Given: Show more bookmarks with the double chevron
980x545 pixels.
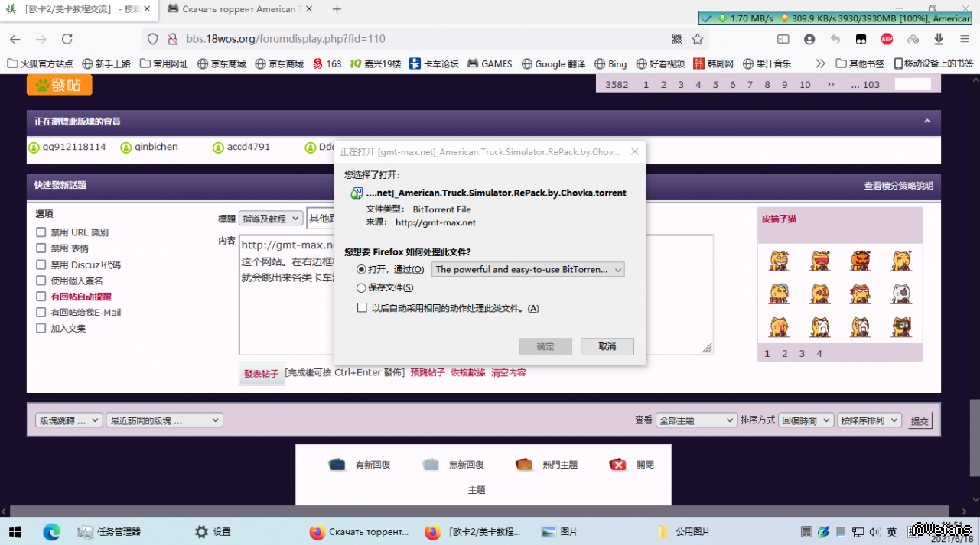Looking at the screenshot, I should 821,63.
